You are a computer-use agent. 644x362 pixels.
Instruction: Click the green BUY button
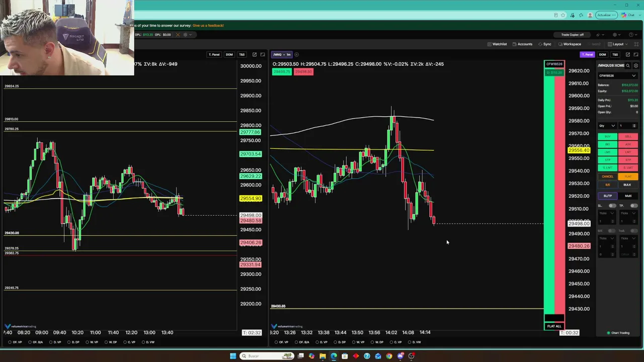point(607,137)
